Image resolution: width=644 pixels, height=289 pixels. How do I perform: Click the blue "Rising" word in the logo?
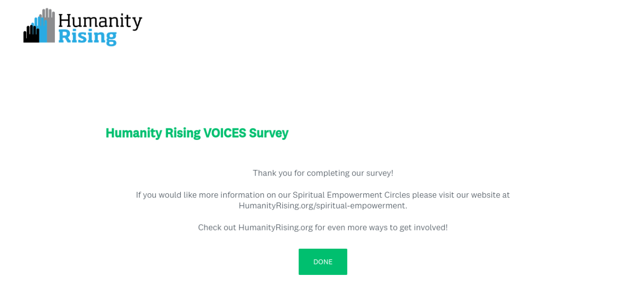point(87,37)
